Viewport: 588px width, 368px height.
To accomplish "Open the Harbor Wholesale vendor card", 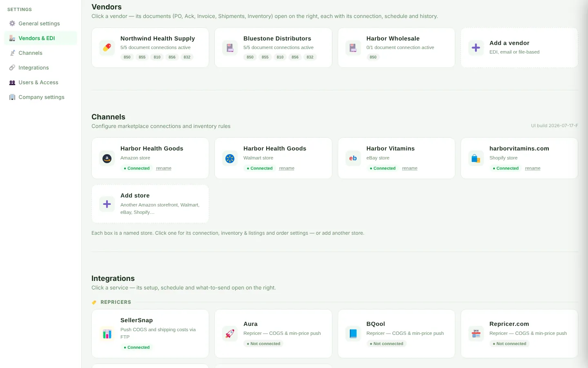I will 396,48.
